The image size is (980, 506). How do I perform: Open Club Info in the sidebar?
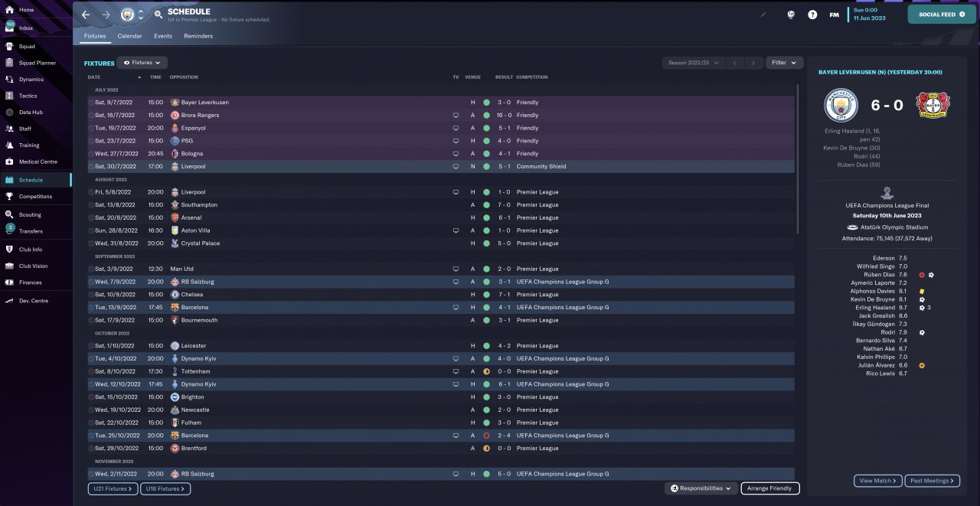(31, 250)
